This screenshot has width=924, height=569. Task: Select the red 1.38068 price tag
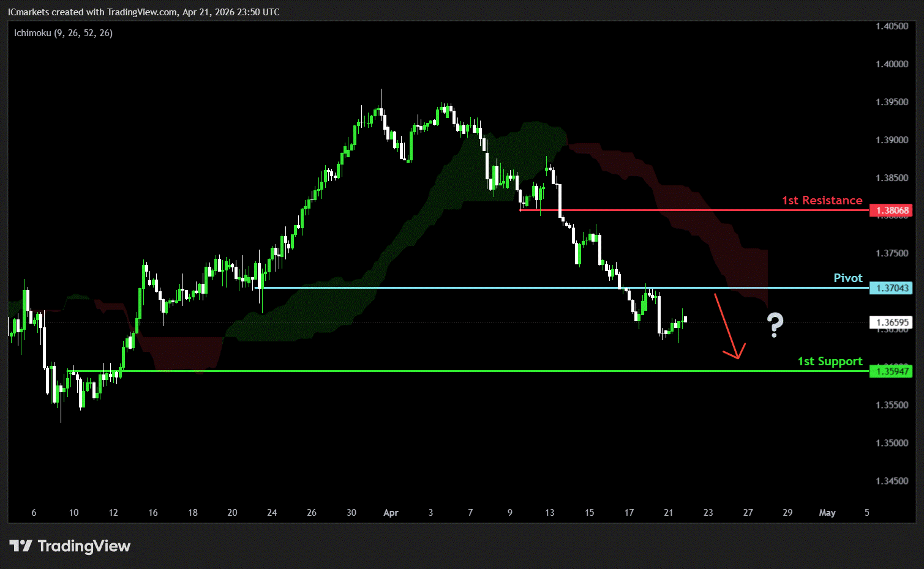click(891, 210)
